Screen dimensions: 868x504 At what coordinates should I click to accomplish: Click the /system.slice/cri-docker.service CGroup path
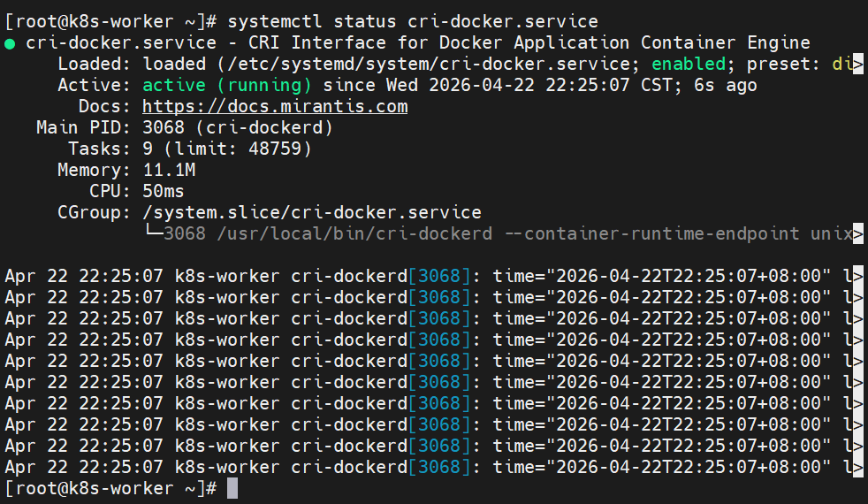click(312, 212)
